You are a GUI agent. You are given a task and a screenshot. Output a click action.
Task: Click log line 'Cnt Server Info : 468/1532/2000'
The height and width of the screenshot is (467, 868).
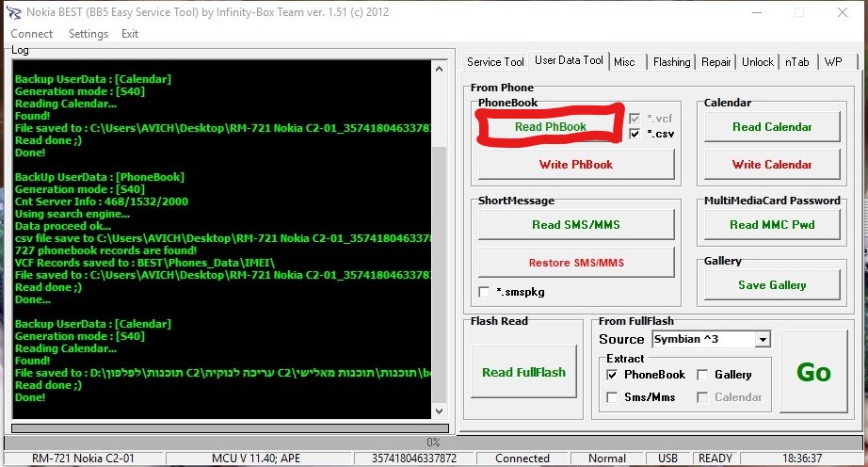coord(102,201)
